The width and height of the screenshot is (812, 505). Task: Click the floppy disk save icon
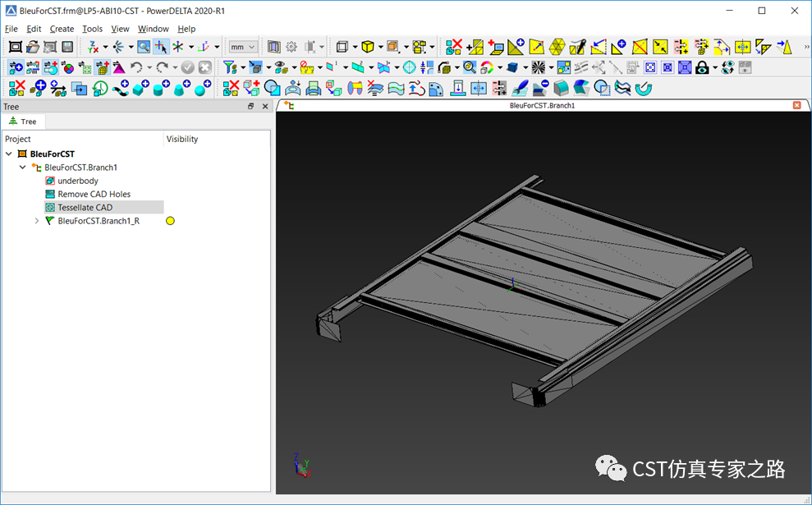point(67,47)
